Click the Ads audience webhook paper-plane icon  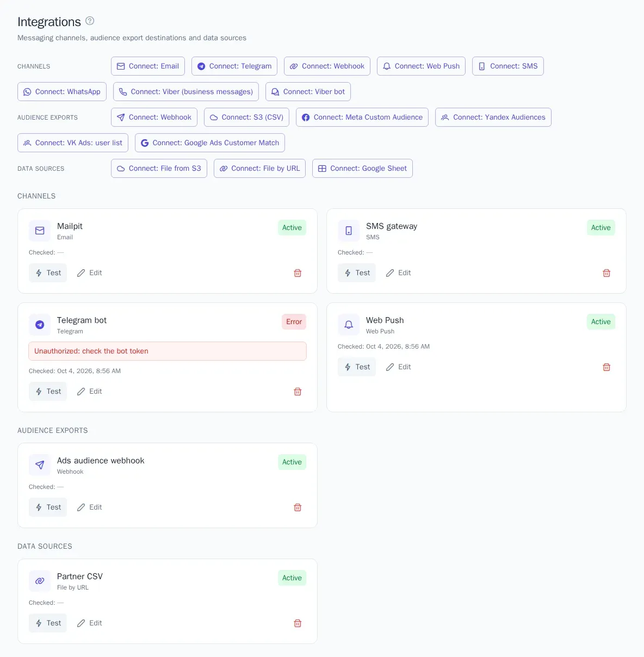[x=40, y=465]
